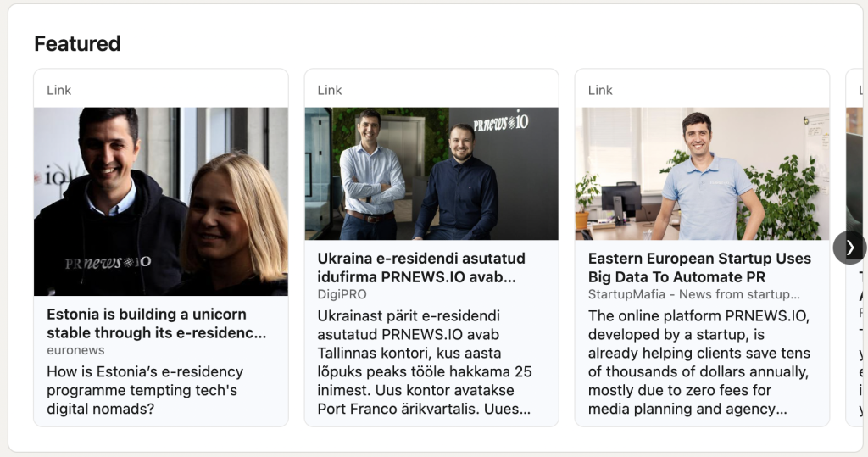Click the description about zero fees for media planning
868x457 pixels.
(x=699, y=362)
